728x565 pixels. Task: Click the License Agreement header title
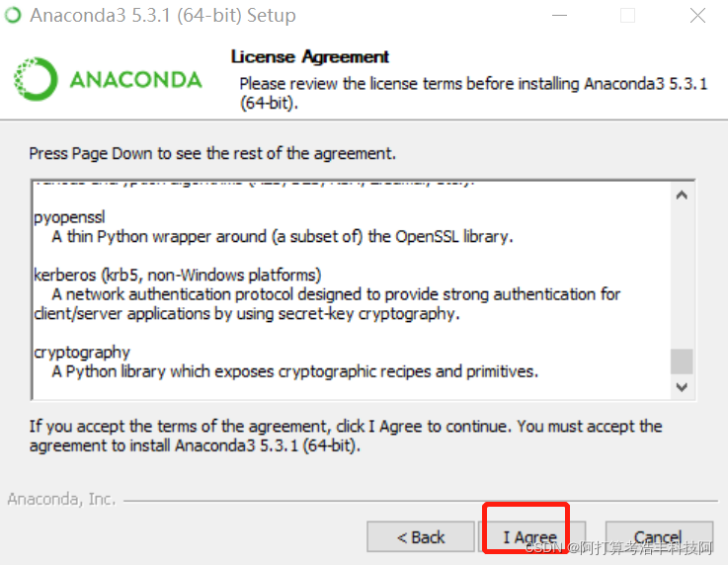(x=310, y=56)
